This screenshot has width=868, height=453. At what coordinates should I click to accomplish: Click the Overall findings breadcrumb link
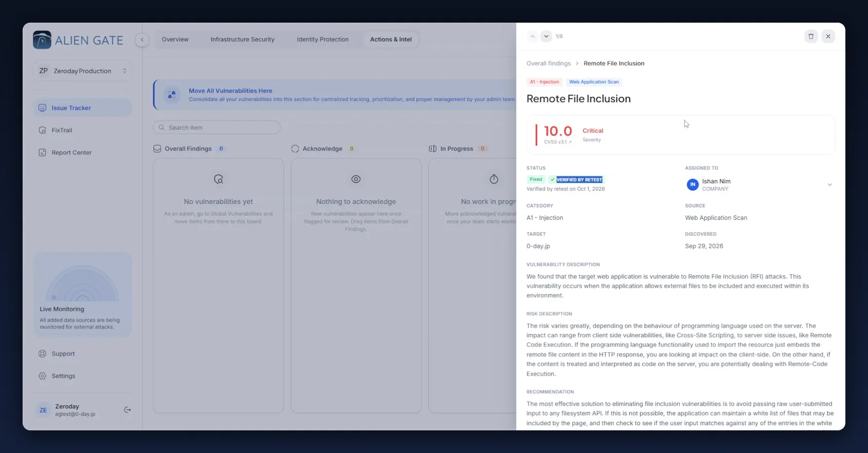[549, 63]
